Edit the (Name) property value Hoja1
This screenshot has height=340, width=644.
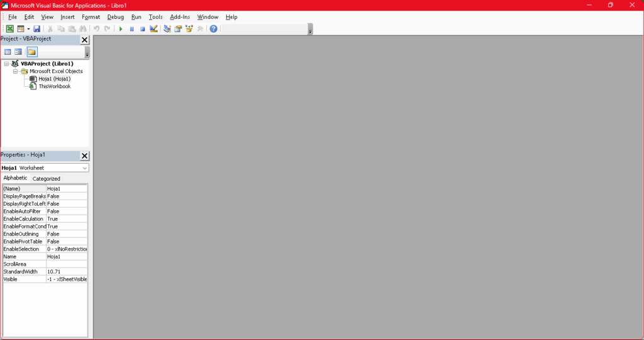67,189
